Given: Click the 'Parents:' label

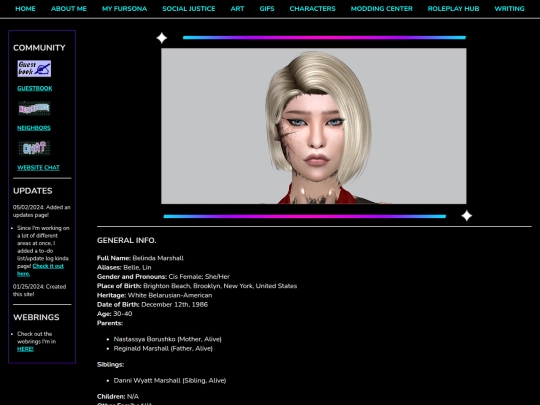Looking at the screenshot, I should pos(110,323).
